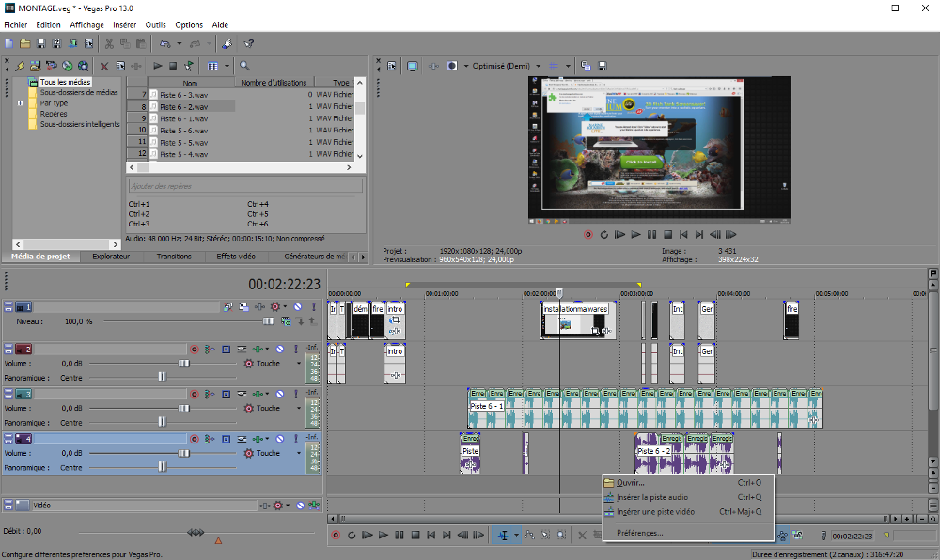Copy snapshot to clipboard in preview

[x=586, y=66]
